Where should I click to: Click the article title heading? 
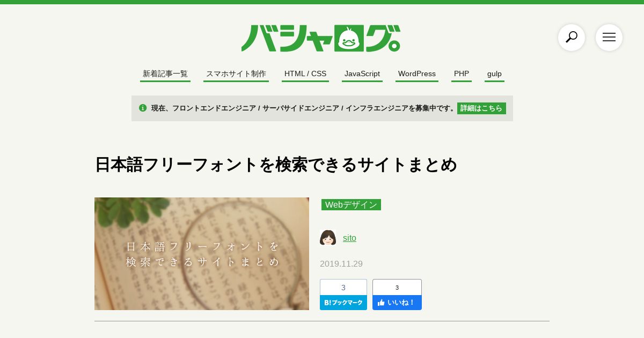tap(276, 165)
